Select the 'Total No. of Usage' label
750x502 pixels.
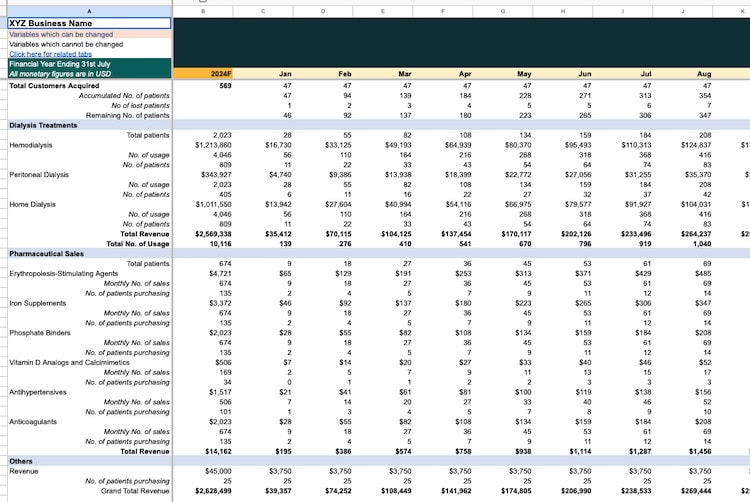[x=138, y=244]
